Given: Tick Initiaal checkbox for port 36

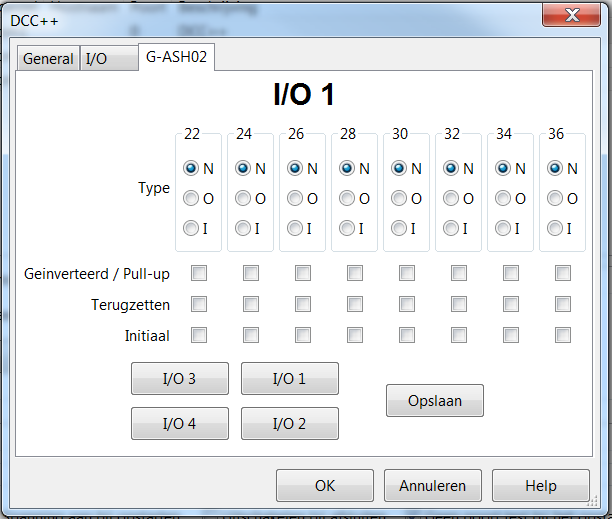Looking at the screenshot, I should tap(563, 335).
